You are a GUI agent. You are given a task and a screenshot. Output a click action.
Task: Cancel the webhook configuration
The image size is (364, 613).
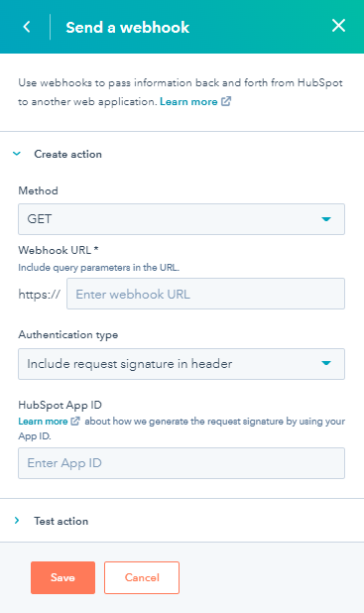[142, 578]
